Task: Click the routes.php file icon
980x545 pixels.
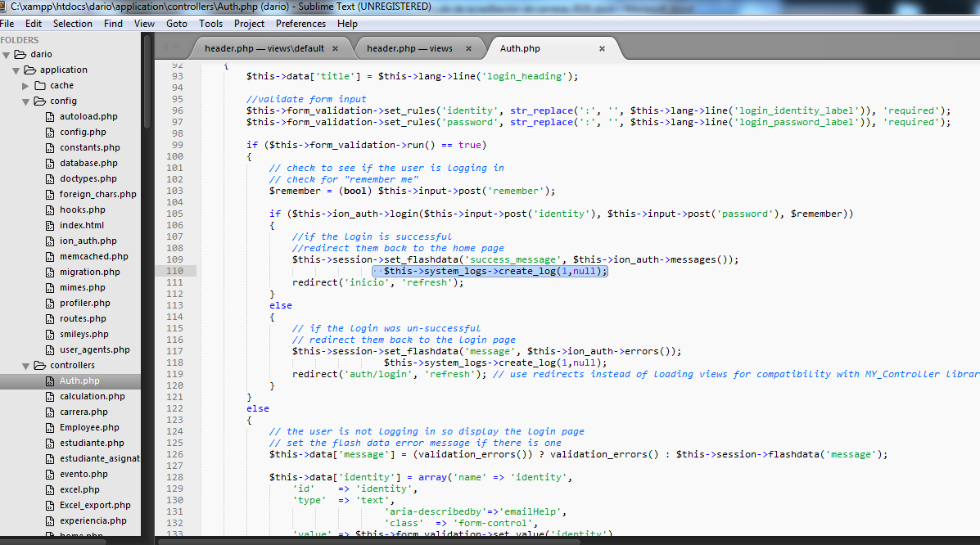Action: pos(50,319)
